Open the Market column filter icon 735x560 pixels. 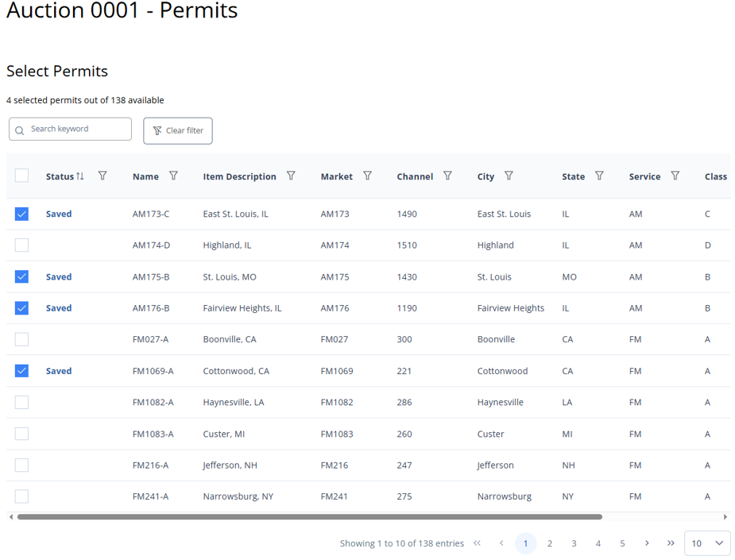pyautogui.click(x=367, y=176)
